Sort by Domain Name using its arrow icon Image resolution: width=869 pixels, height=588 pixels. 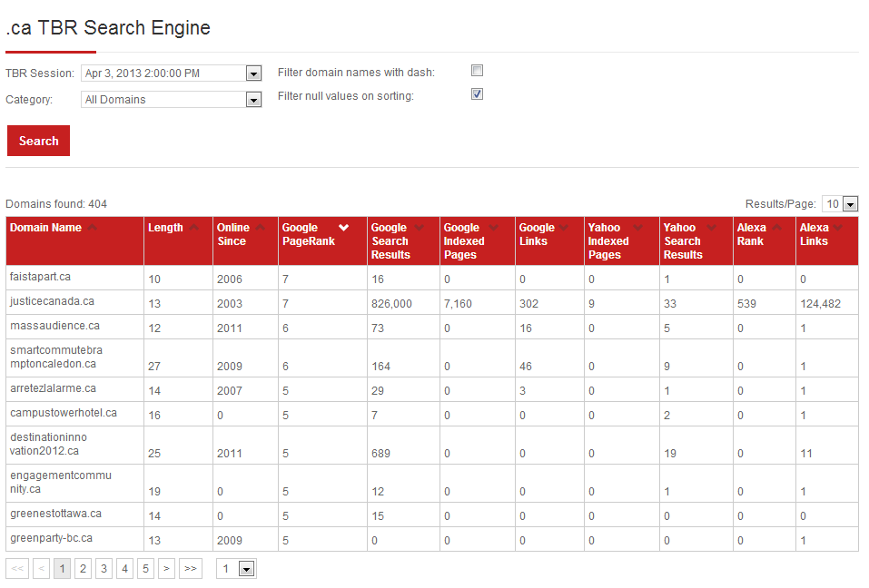click(92, 228)
